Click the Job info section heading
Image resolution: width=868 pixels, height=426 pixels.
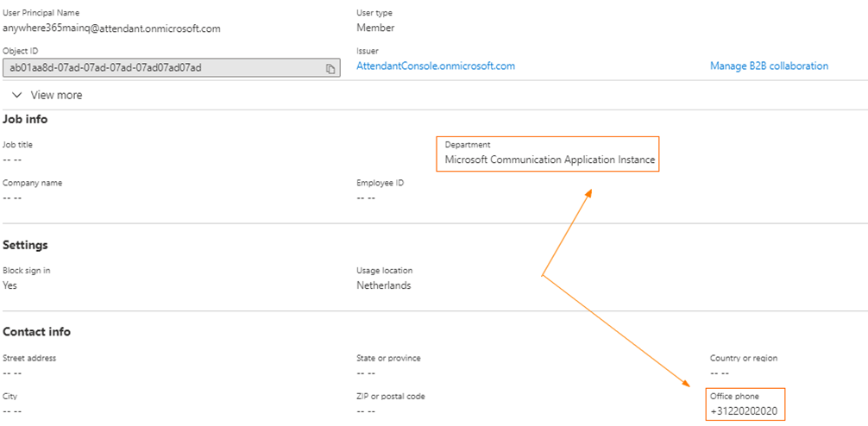(25, 119)
